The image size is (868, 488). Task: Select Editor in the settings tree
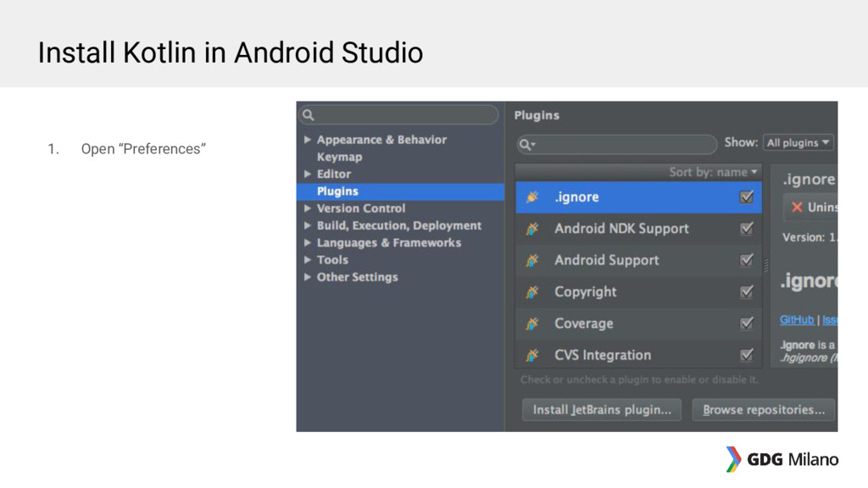pyautogui.click(x=334, y=175)
